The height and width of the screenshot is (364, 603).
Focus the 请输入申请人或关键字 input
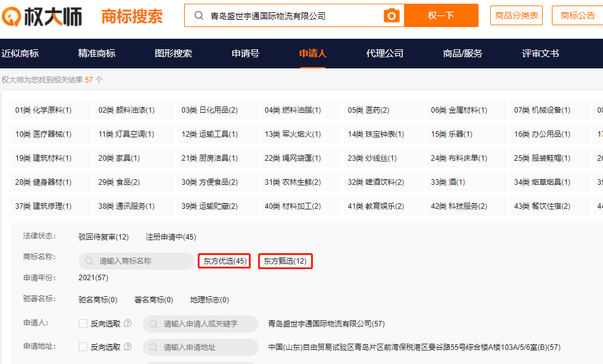pos(200,324)
